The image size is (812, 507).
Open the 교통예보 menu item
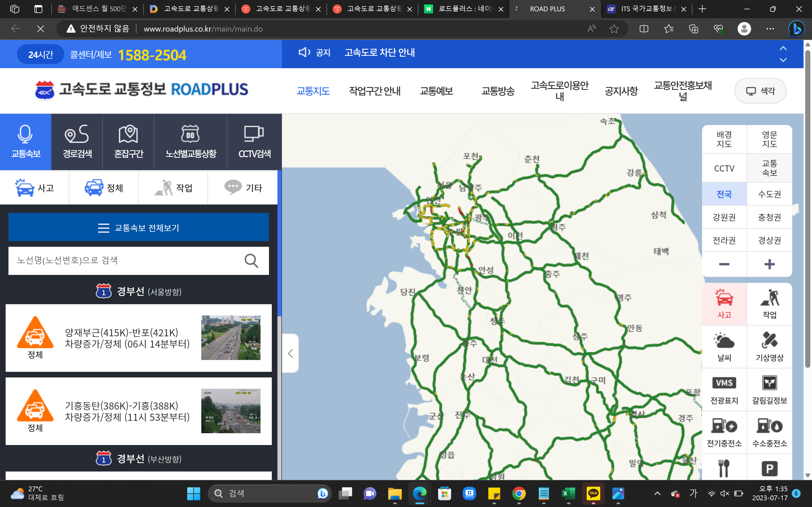coord(436,91)
